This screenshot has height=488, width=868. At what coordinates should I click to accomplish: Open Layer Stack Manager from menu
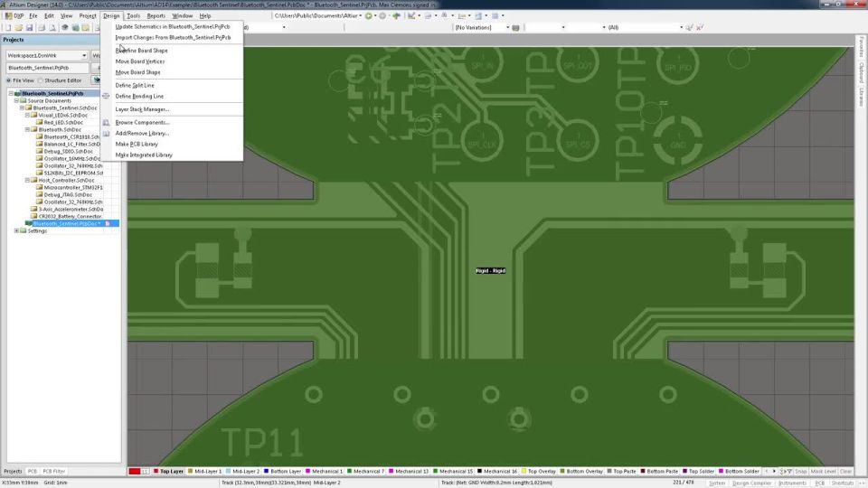pos(142,109)
